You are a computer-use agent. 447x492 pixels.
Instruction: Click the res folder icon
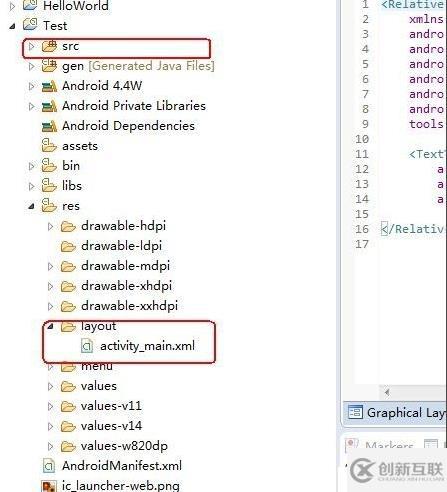(x=49, y=206)
